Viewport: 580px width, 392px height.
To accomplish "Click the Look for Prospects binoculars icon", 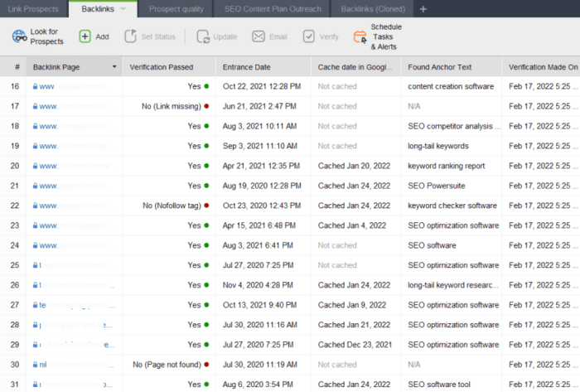I will 18,36.
